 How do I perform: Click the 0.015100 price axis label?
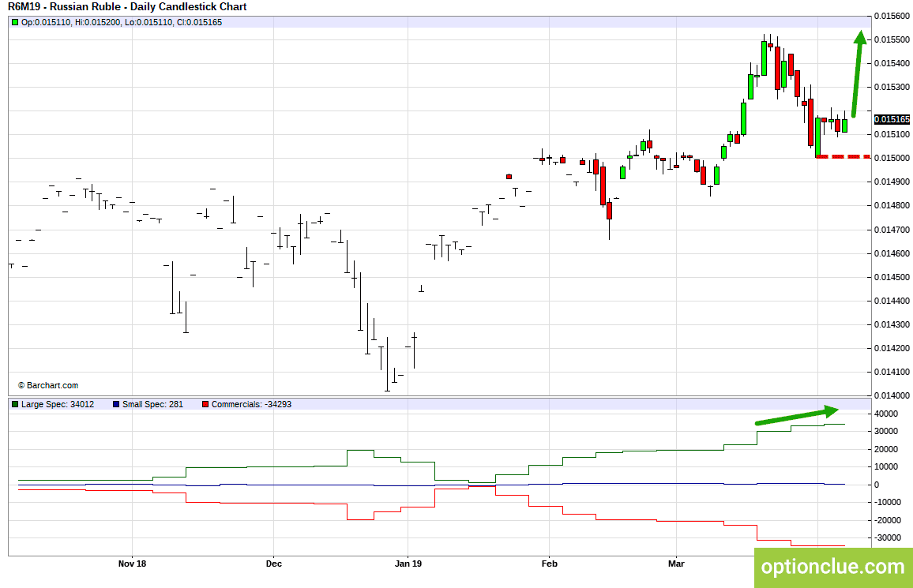[892, 134]
